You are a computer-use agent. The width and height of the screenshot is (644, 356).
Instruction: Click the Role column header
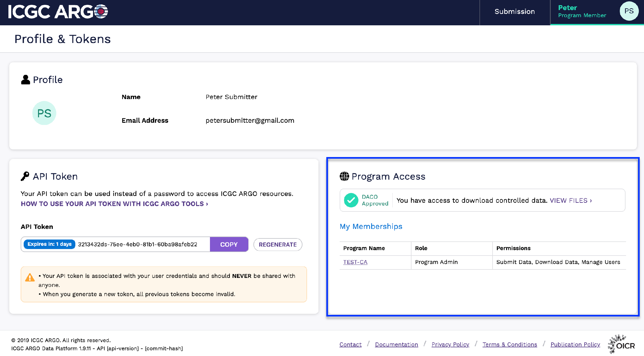tap(451, 248)
